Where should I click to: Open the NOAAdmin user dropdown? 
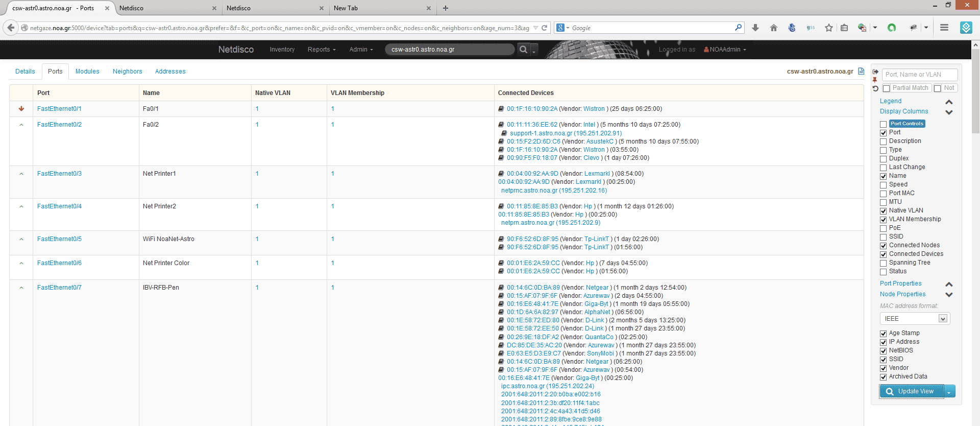tap(725, 50)
